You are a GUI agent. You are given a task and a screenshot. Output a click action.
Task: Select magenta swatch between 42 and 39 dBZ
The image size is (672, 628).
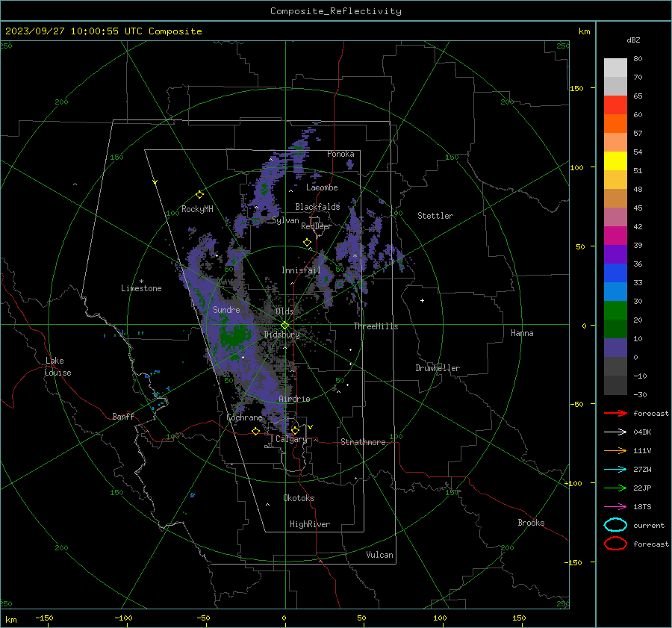coord(615,235)
